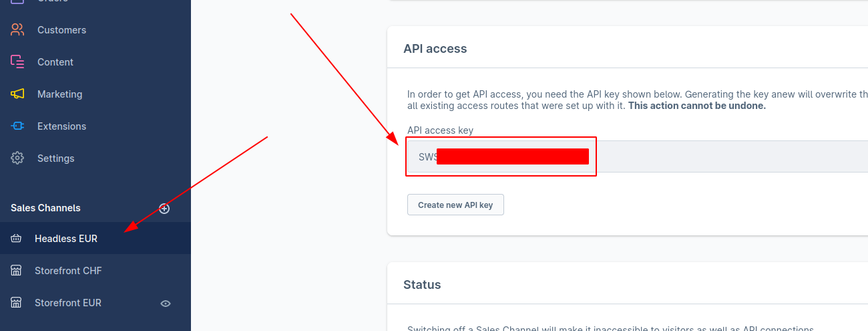Click the Marketing megaphone icon
The width and height of the screenshot is (868, 331).
coord(17,94)
